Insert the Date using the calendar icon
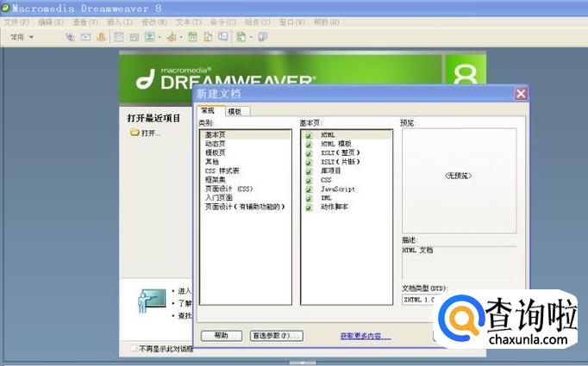588x366 pixels. 192,37
